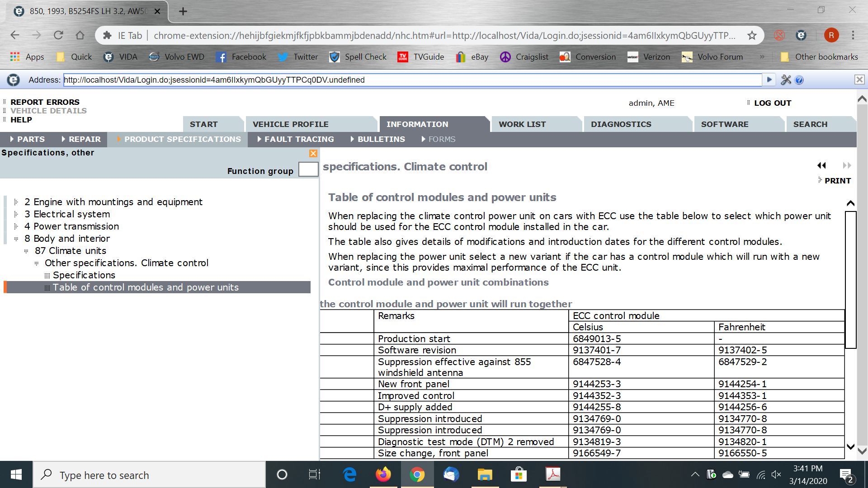
Task: Open IE Tab settings wrench icon
Action: (786, 80)
